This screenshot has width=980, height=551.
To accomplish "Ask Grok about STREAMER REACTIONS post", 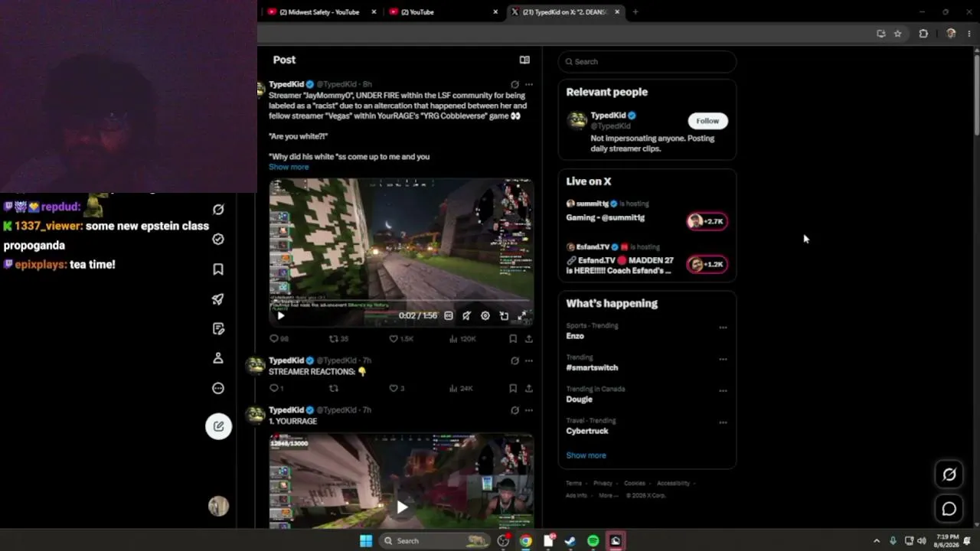I will tap(514, 360).
